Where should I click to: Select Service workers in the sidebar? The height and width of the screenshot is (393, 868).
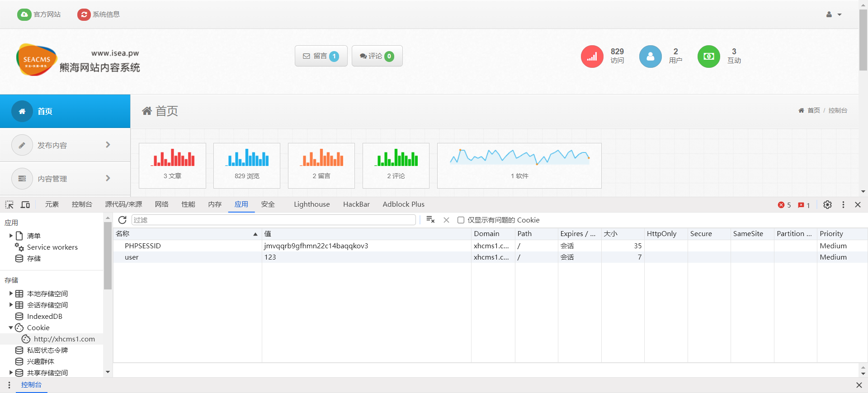(52, 247)
